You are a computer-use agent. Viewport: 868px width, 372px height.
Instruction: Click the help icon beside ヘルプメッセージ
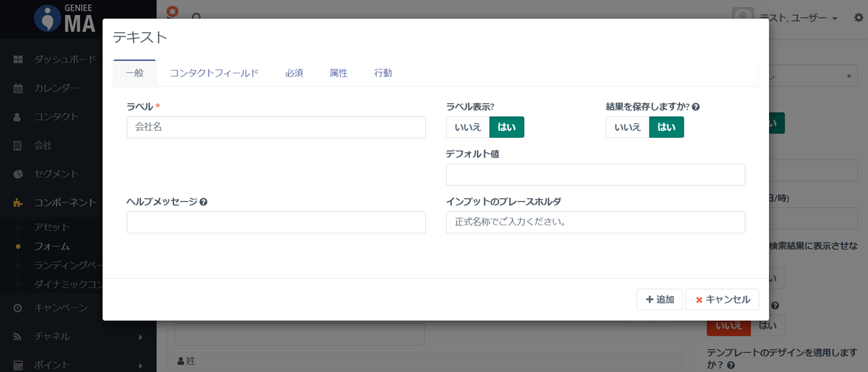203,202
